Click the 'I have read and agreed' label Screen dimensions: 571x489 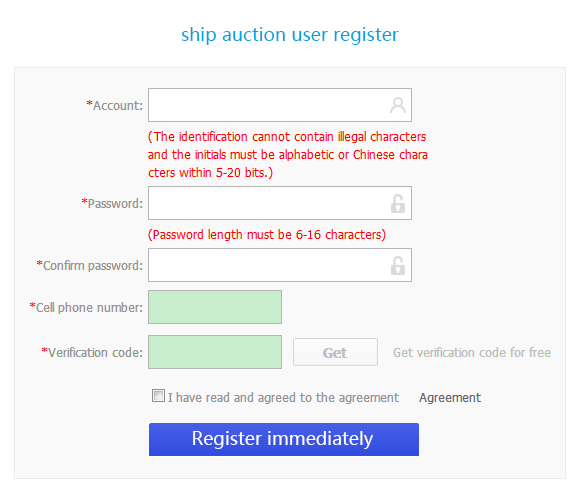point(283,397)
